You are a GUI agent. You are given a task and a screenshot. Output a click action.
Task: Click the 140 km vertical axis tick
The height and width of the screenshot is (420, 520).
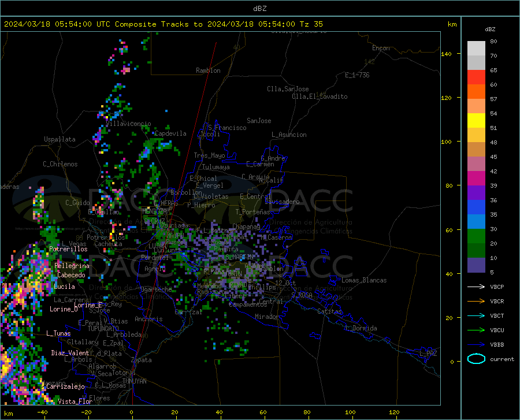[447, 54]
